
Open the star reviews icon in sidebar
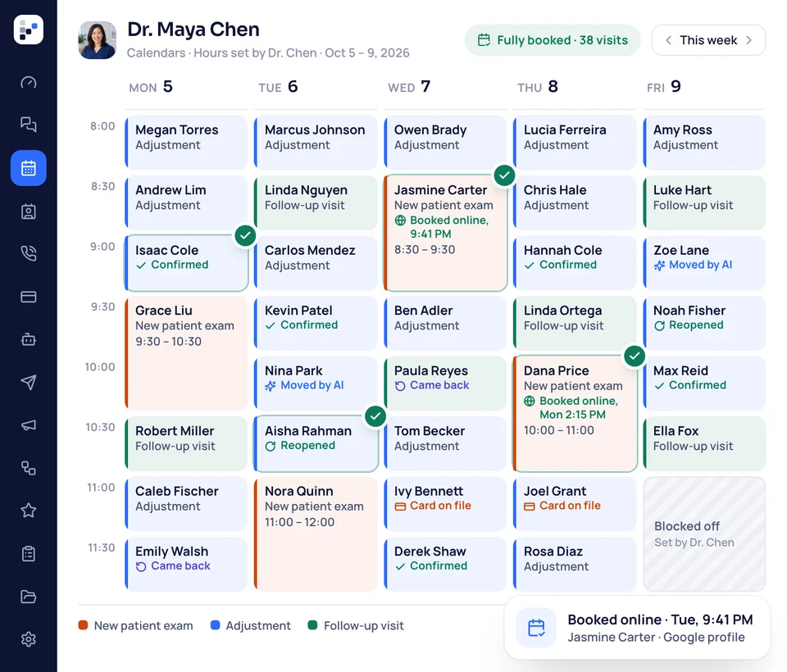click(29, 511)
